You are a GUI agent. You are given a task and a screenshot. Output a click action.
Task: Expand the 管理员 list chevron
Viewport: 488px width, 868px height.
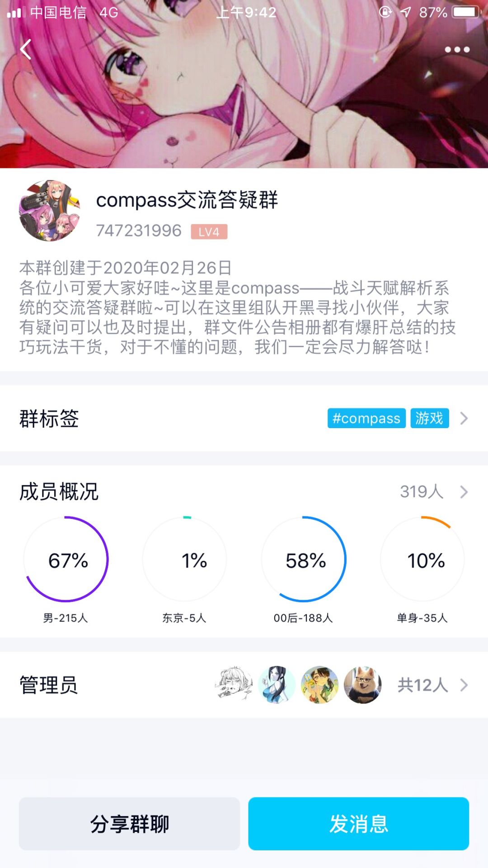click(464, 685)
